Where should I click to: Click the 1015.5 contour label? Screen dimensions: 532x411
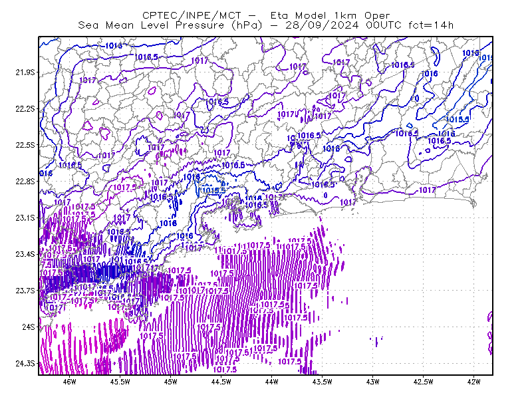click(x=458, y=120)
